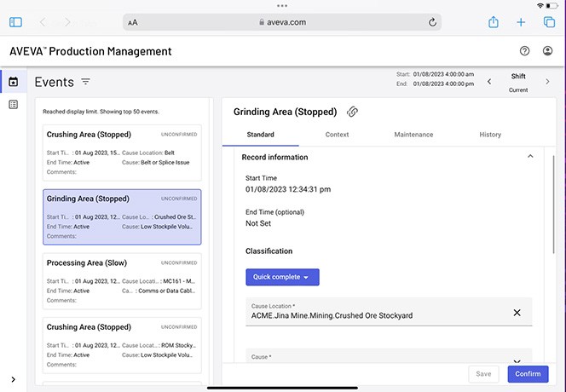Switch to the Maintenance tab
The width and height of the screenshot is (566, 392).
pos(413,135)
